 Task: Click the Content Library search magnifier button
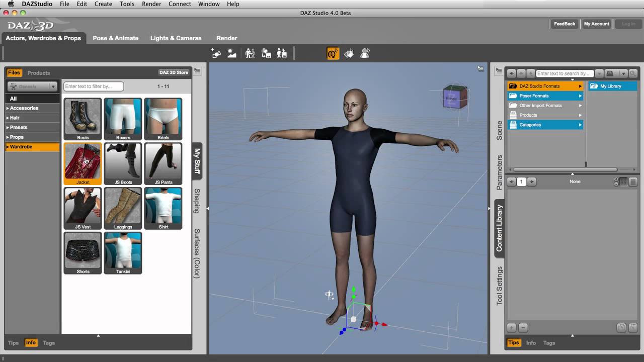(x=633, y=73)
